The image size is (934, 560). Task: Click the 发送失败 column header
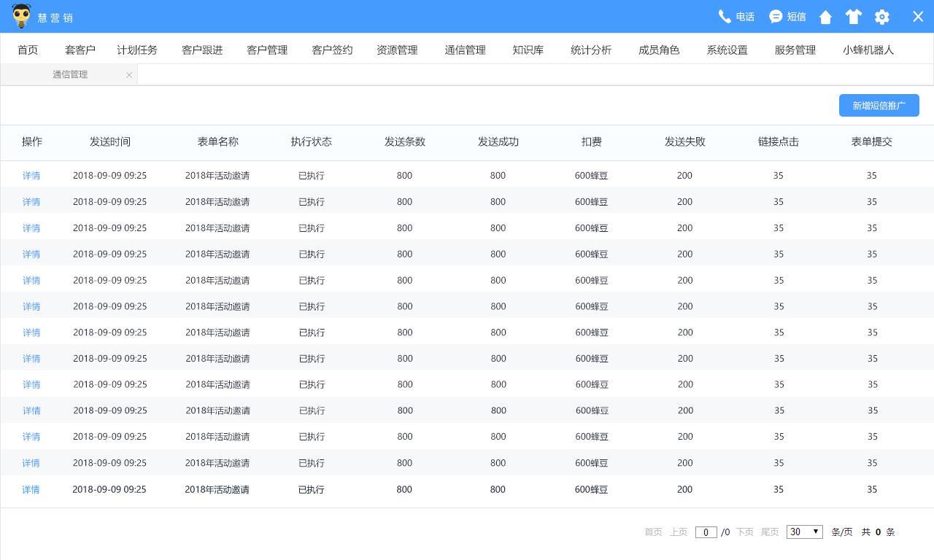tap(685, 141)
